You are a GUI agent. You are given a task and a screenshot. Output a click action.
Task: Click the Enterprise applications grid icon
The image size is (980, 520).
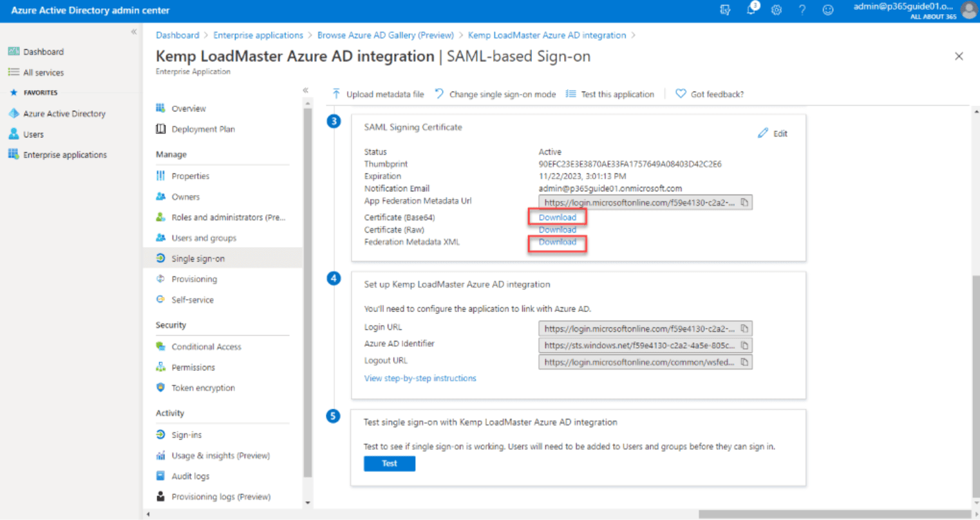click(x=14, y=155)
